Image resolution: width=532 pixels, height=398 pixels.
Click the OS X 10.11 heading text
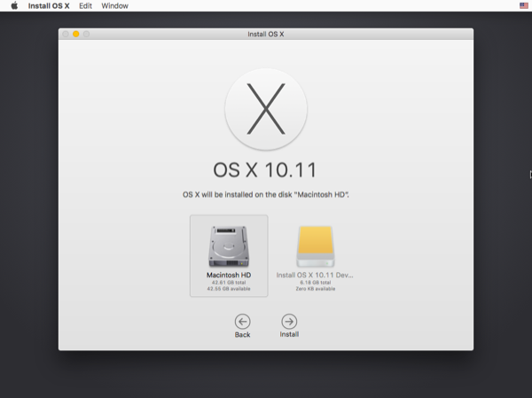265,169
